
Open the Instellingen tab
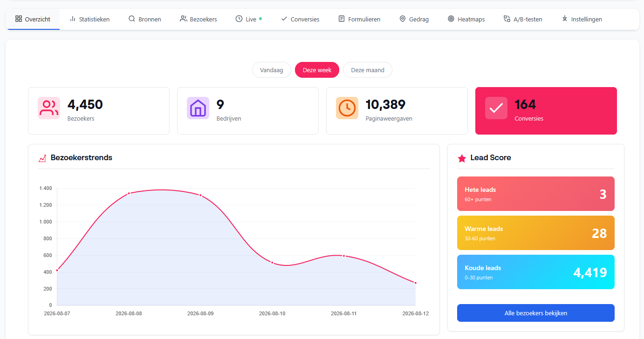582,19
